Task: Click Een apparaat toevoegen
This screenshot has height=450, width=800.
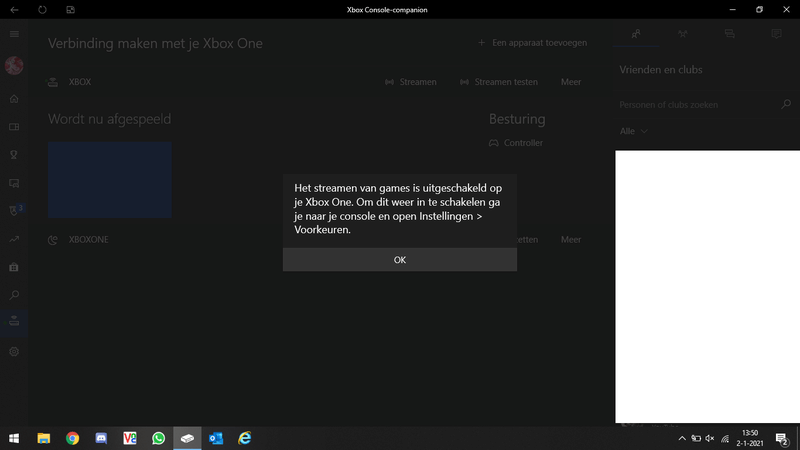Action: point(532,43)
